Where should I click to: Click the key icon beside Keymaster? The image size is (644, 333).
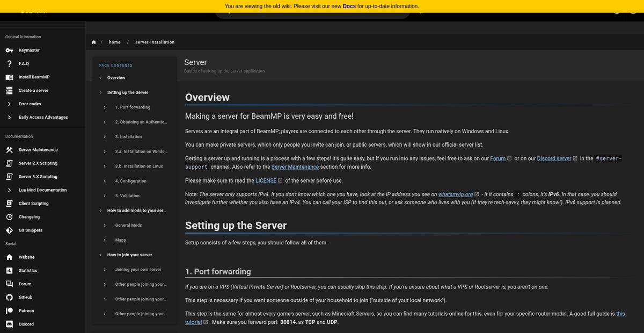[x=9, y=50]
